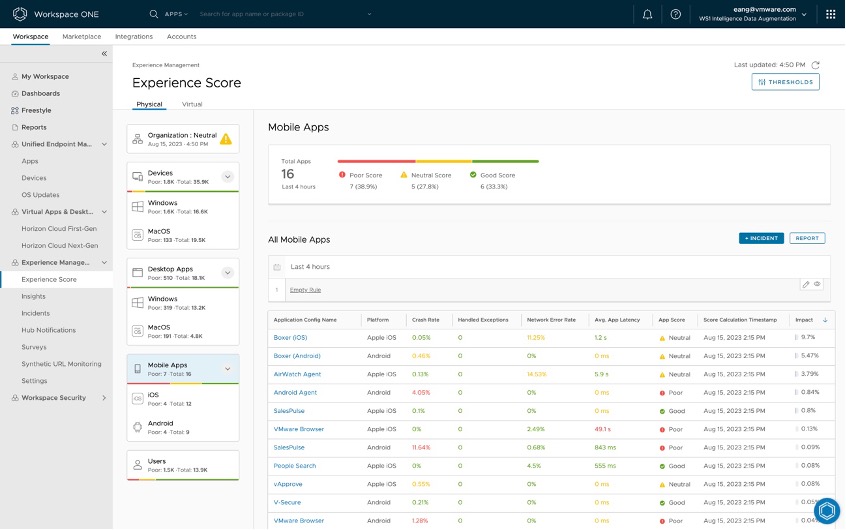Click the + INCIDENT button
This screenshot has width=846, height=530.
tap(761, 238)
